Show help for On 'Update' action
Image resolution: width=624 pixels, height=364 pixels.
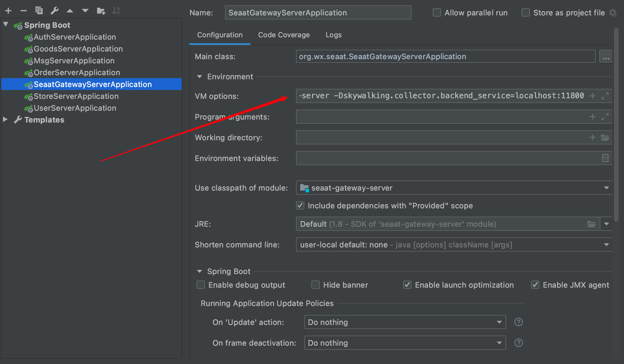519,322
